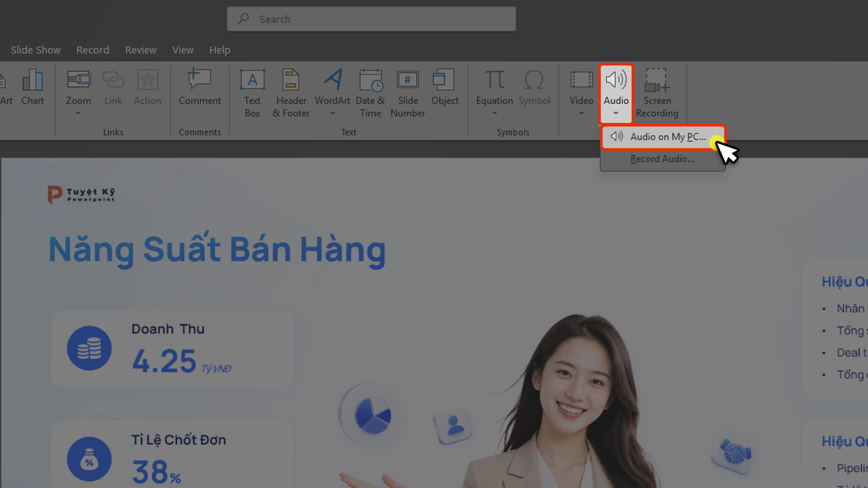Insert an Object

point(445,88)
